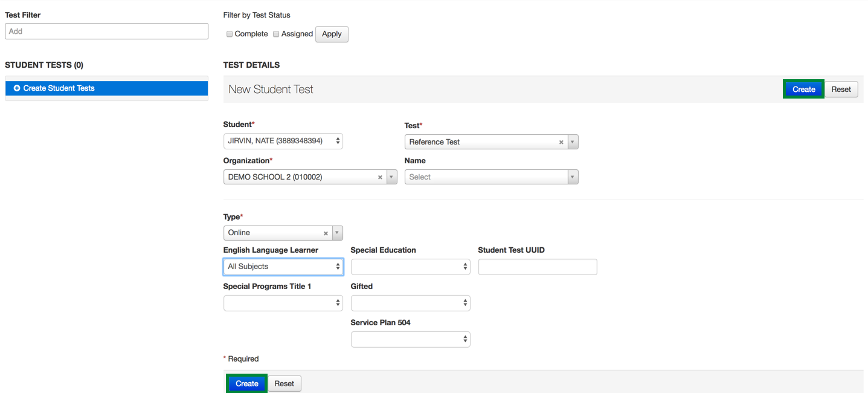
Task: Click the Apply filter button
Action: (x=332, y=34)
